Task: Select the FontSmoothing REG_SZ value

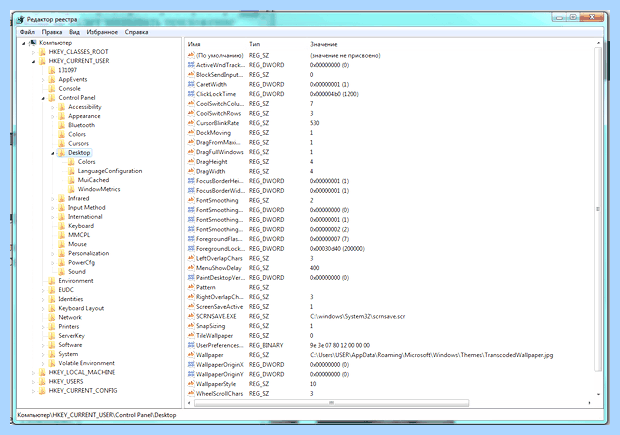Action: point(217,200)
